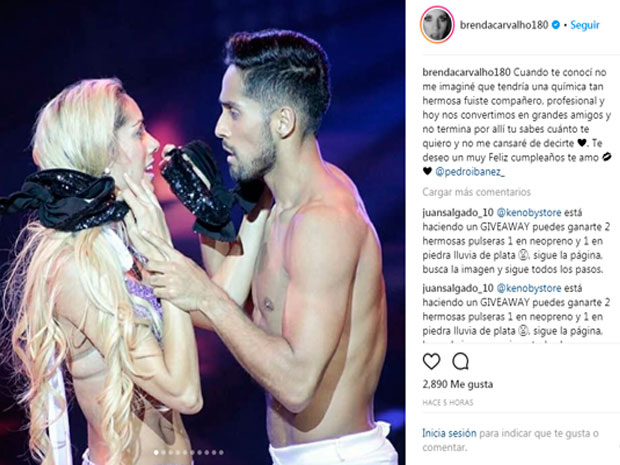Open the post permalink via HACE 5 HORAS
Viewport: 620px width, 465px height.
pos(448,403)
